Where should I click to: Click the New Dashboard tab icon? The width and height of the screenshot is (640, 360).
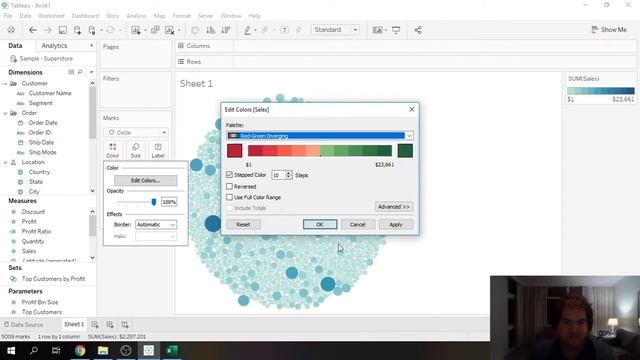point(110,324)
